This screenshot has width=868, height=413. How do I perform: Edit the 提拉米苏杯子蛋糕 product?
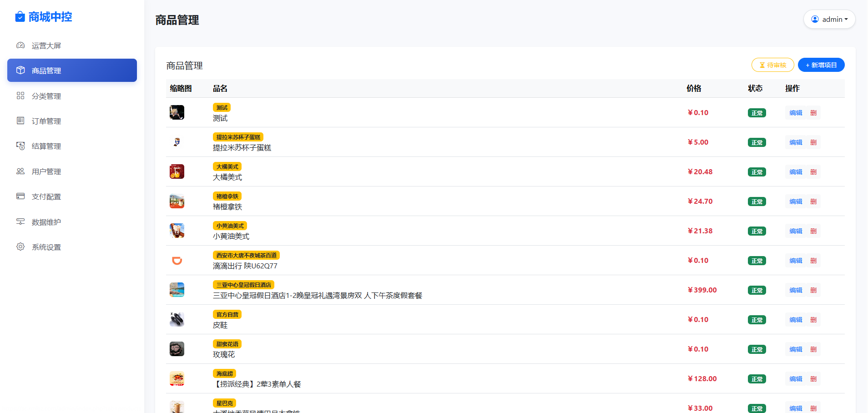(x=796, y=142)
